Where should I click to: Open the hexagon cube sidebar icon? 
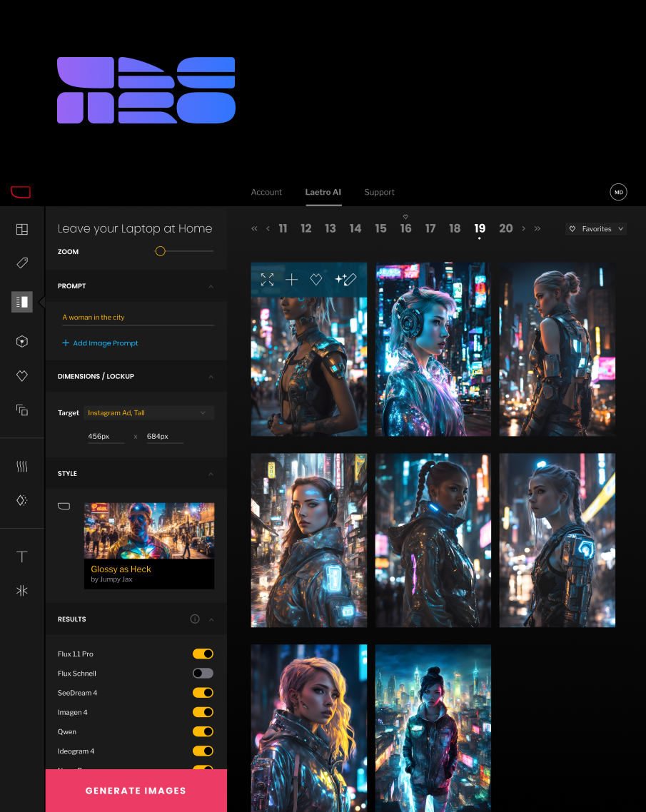tap(21, 341)
